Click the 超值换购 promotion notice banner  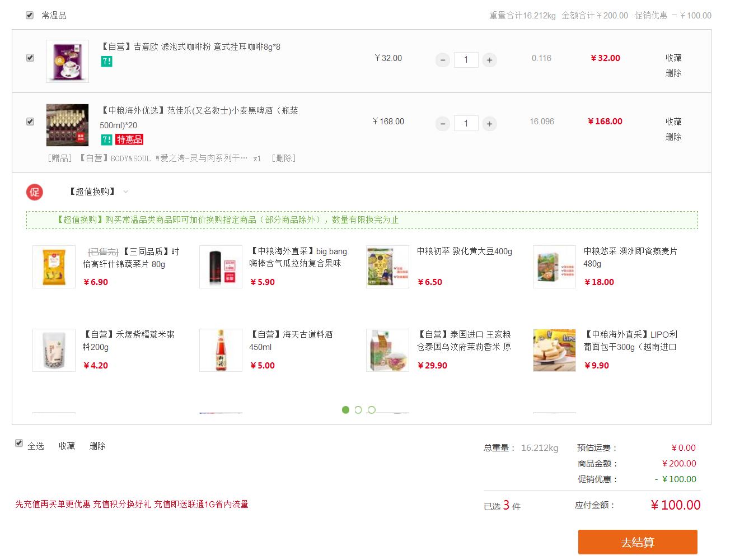pyautogui.click(x=362, y=220)
